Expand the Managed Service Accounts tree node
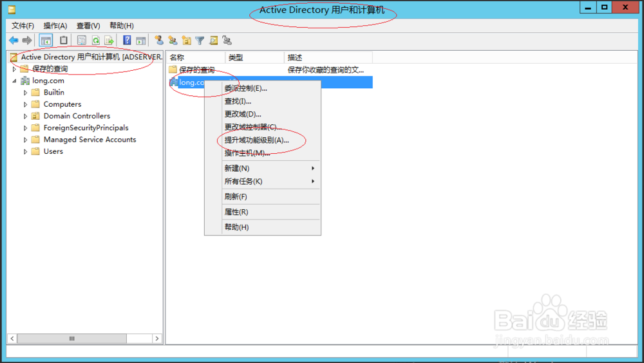The height and width of the screenshot is (363, 644). click(x=26, y=140)
